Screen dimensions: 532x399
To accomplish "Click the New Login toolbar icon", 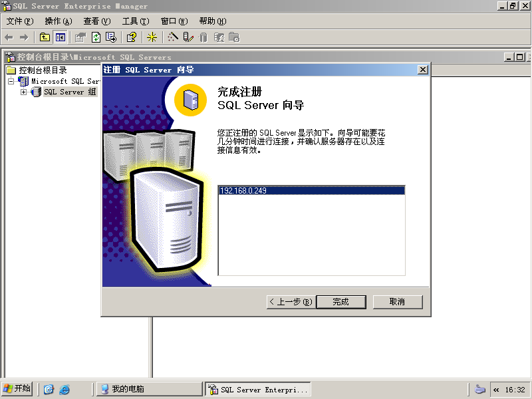I will pos(219,37).
